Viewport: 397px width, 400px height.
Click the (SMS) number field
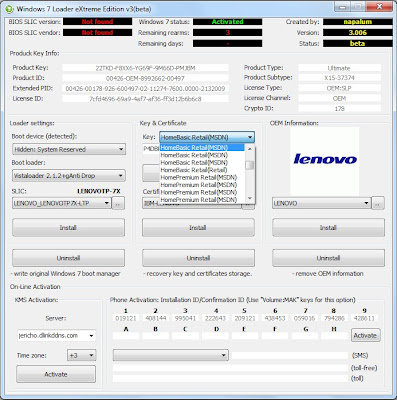[x=290, y=355]
